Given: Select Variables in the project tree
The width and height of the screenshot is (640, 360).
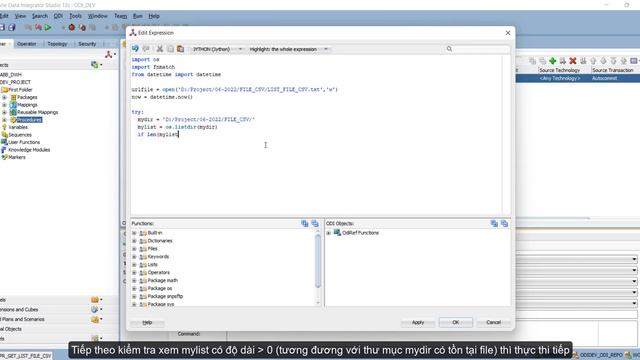Looking at the screenshot, I should tap(18, 127).
